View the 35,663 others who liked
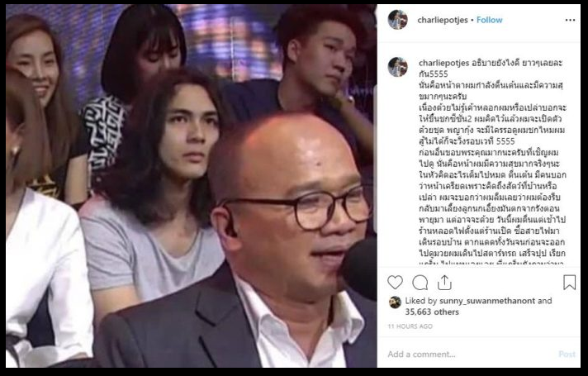The width and height of the screenshot is (588, 376). 432,312
